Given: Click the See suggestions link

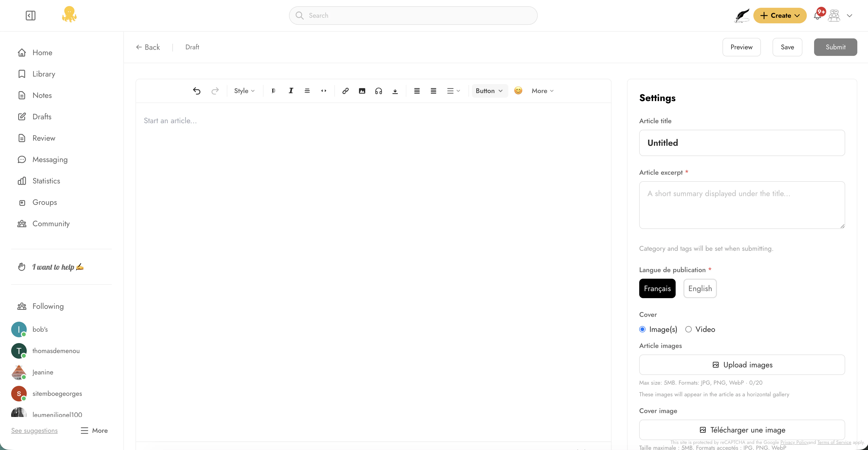Looking at the screenshot, I should click(x=34, y=431).
